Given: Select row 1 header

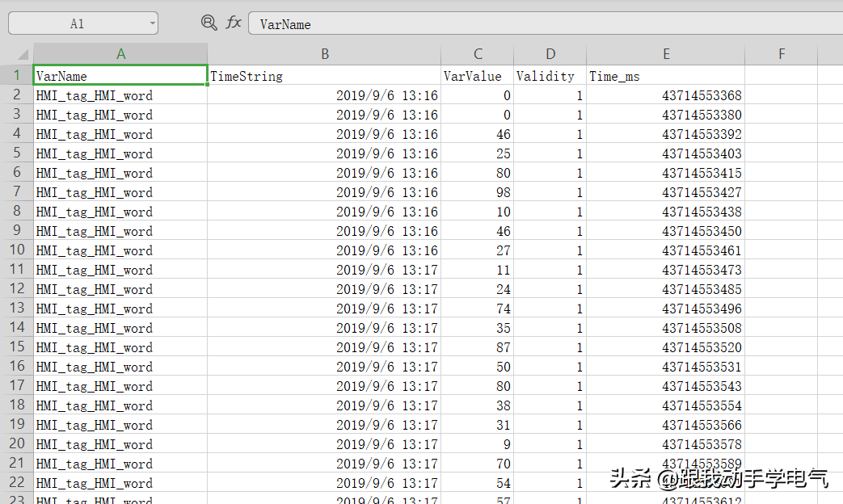Looking at the screenshot, I should pyautogui.click(x=16, y=76).
